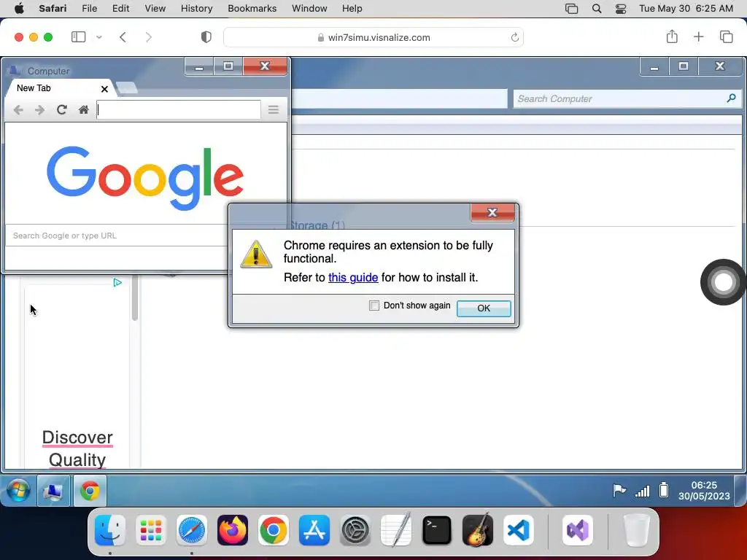Open the Windows 7 Start menu
This screenshot has width=747, height=560.
(18, 491)
